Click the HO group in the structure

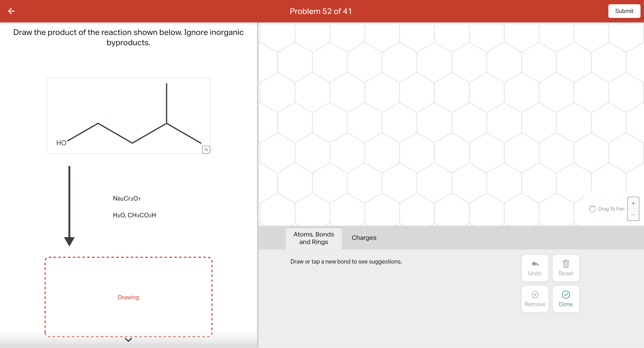[x=61, y=143]
